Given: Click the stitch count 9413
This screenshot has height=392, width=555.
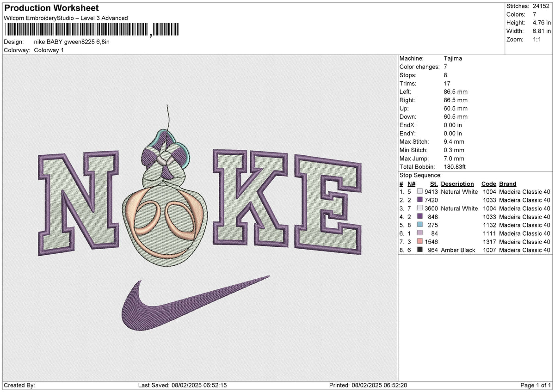Looking at the screenshot, I should (x=431, y=192).
